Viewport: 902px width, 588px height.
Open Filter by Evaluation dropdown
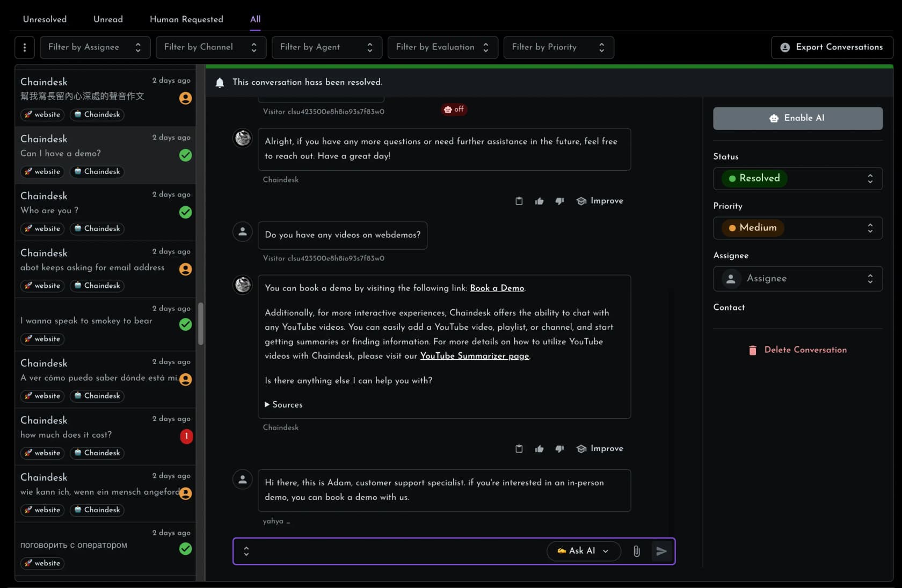point(443,47)
